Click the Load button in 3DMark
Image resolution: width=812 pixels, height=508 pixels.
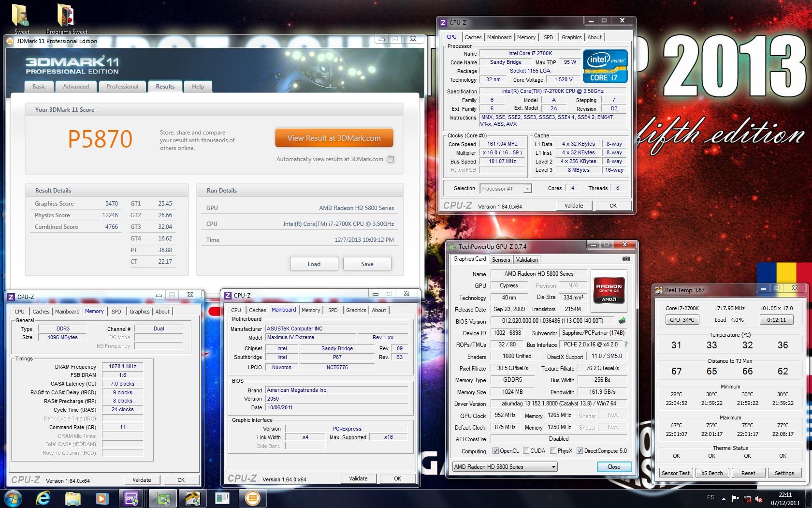314,264
